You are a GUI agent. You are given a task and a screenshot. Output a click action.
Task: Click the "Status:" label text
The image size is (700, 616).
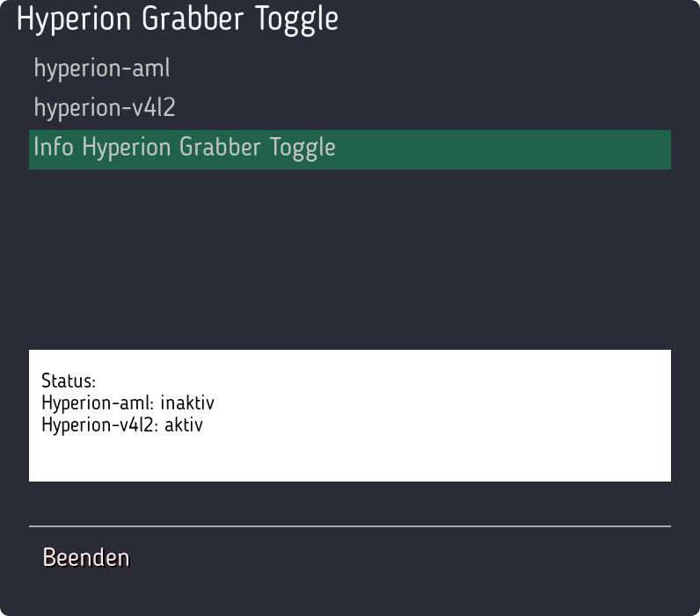68,381
